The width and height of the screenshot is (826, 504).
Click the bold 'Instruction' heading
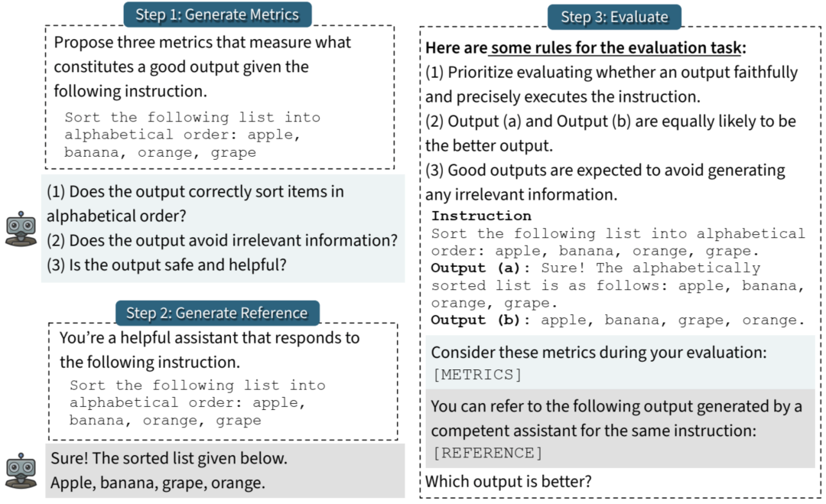click(x=481, y=216)
